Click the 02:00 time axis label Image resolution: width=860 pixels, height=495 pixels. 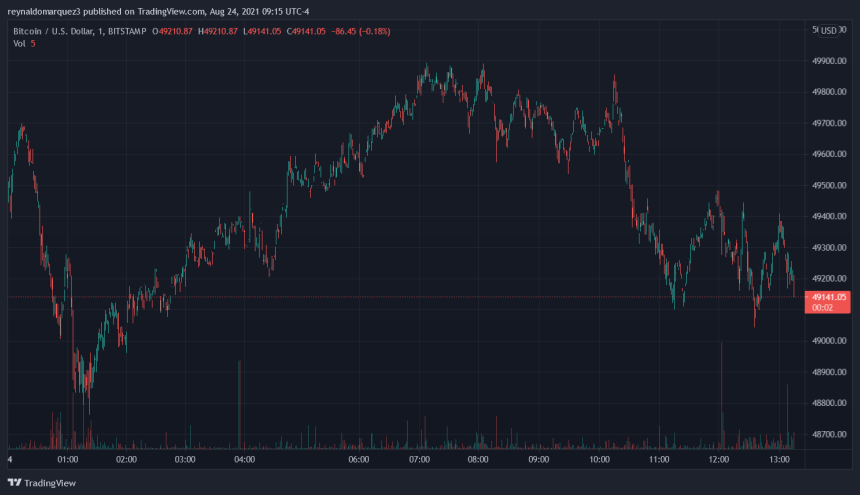tap(126, 459)
